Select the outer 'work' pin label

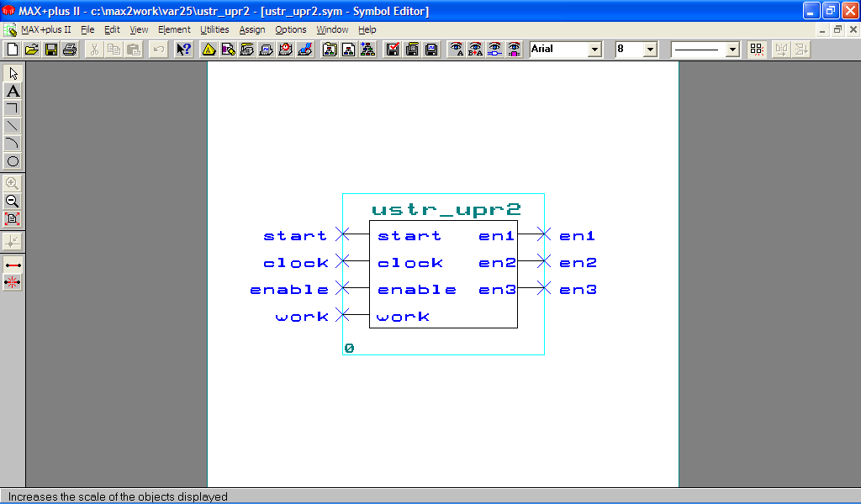(302, 317)
